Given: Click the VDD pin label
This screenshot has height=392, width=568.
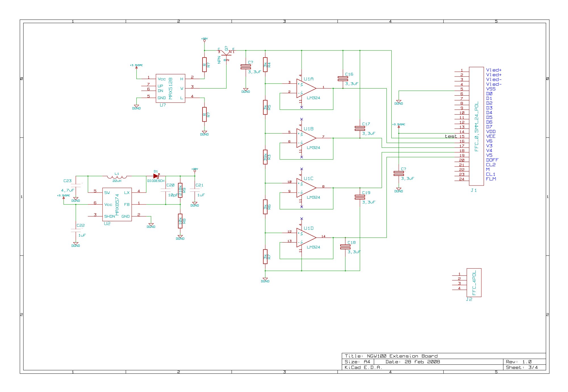Looking at the screenshot, I should point(490,132).
